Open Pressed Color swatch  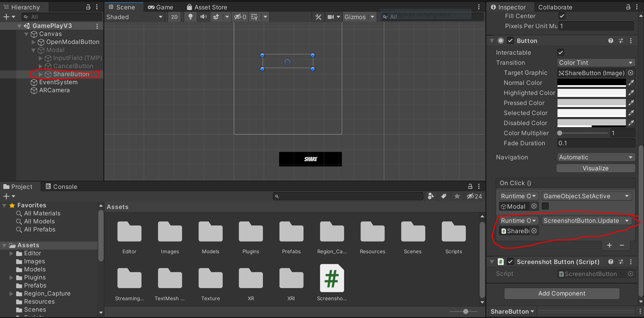pyautogui.click(x=591, y=103)
